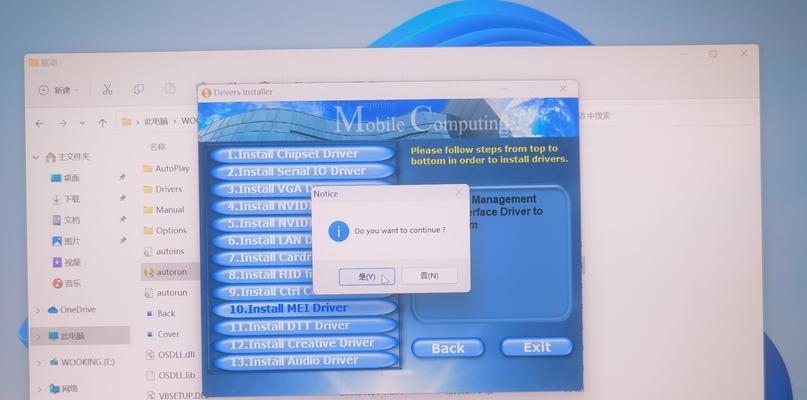Expand the WOOKING (E:) tree node
Viewport: 807px width, 400px height.
pos(39,363)
